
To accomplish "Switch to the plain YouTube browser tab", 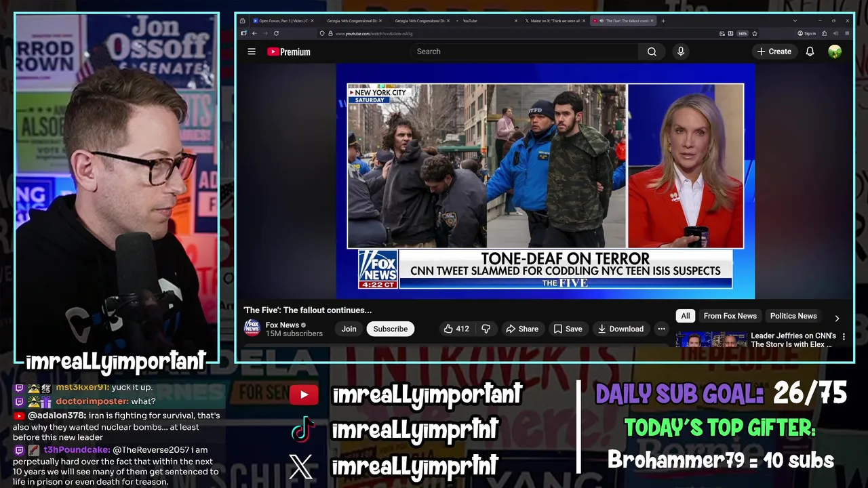I will tap(486, 21).
